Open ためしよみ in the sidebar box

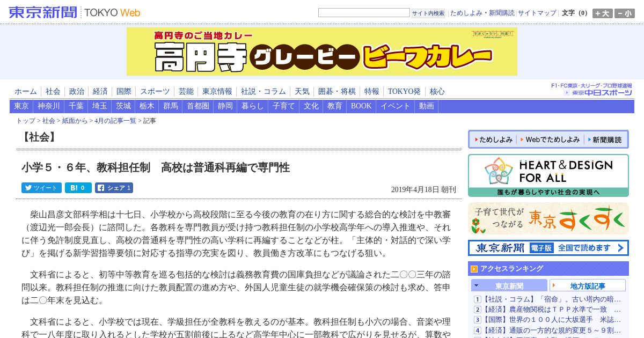tap(493, 139)
